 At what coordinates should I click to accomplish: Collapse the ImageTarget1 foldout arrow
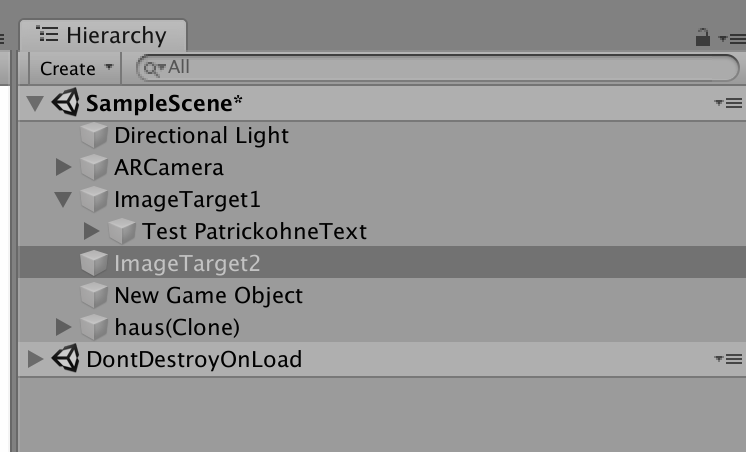64,200
